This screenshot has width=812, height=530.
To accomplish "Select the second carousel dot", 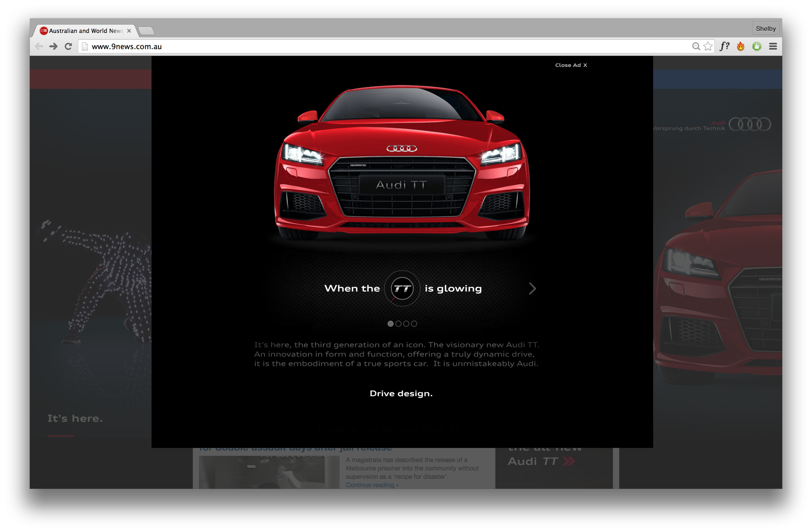I will click(398, 324).
